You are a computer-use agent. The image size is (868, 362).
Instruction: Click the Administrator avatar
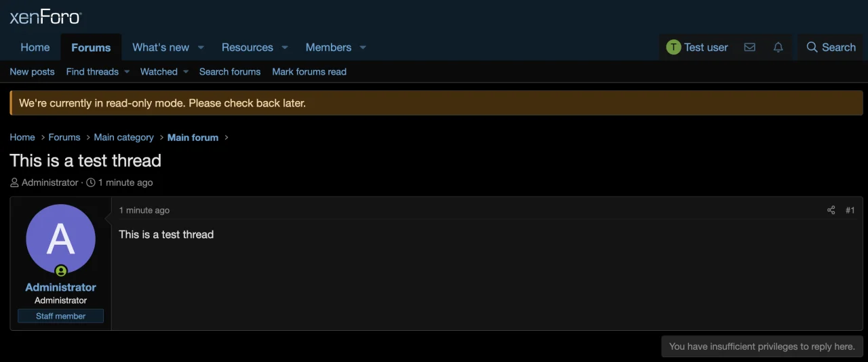pos(60,239)
